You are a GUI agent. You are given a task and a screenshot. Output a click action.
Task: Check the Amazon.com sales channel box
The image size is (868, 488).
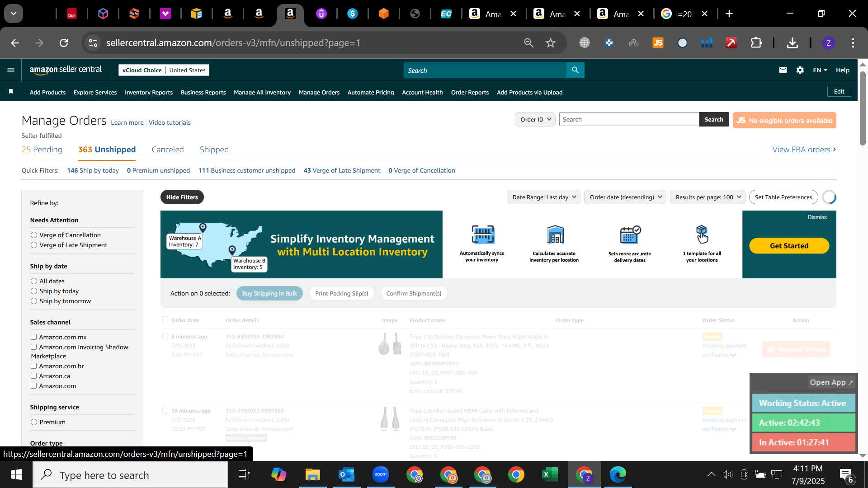pos(33,385)
